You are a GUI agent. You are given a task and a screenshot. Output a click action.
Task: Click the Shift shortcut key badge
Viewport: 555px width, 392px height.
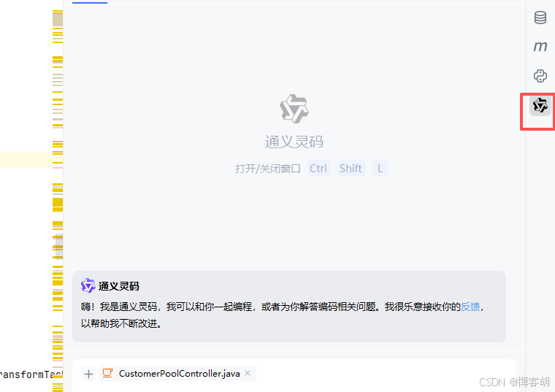click(351, 169)
